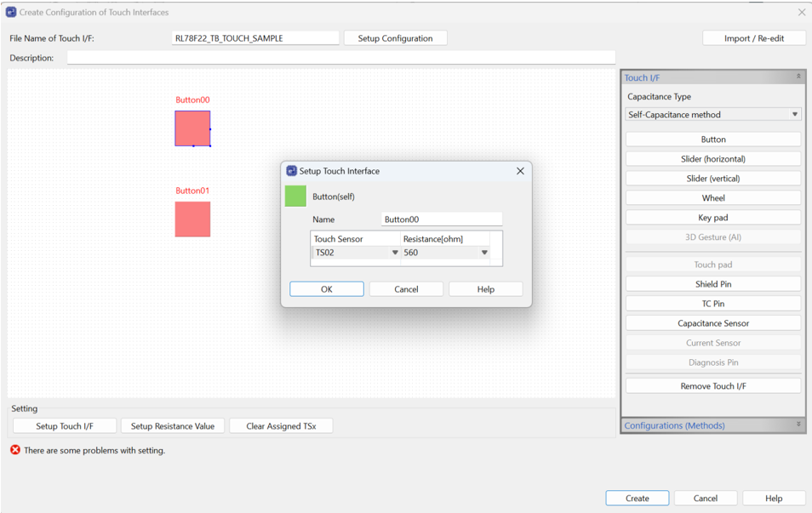Add a Wheel touch interface

[713, 198]
